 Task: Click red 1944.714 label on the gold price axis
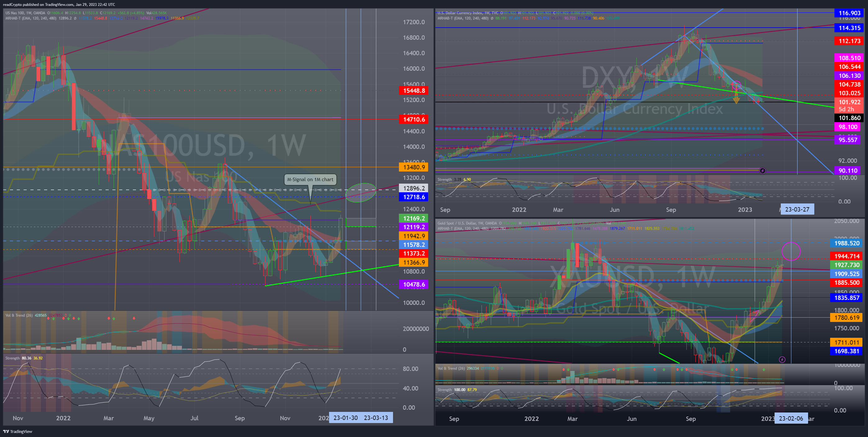pos(847,256)
